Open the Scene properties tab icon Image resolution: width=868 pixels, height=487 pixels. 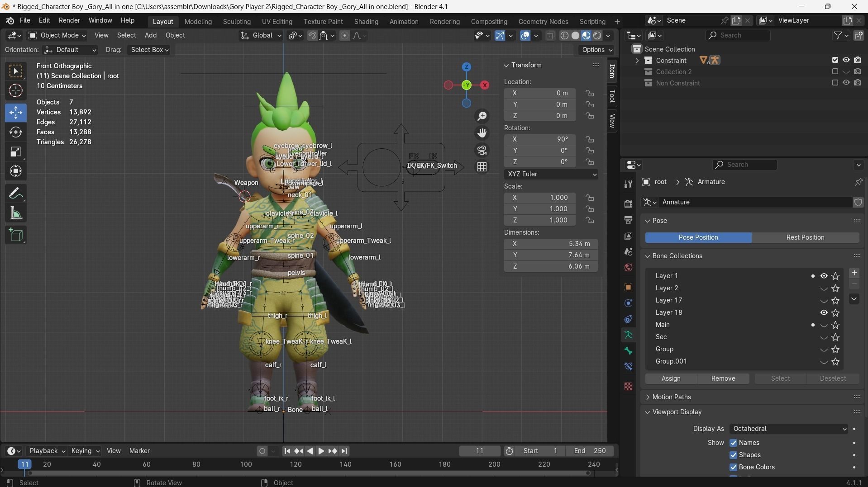628,251
